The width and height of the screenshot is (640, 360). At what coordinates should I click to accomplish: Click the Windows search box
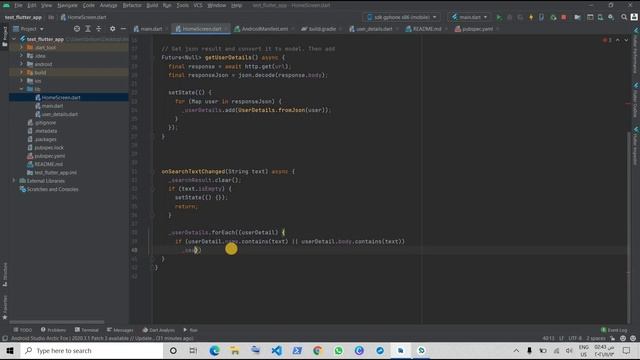(x=91, y=351)
